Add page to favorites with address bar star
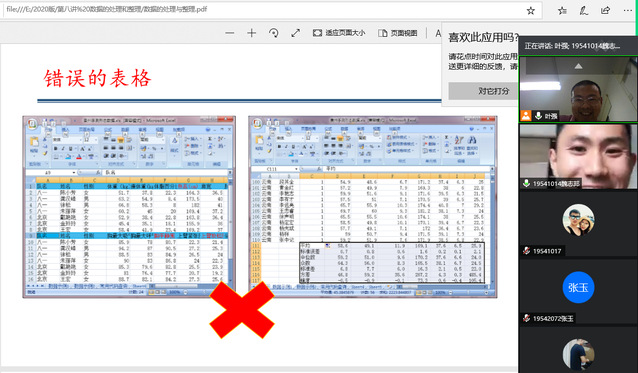 pos(531,11)
